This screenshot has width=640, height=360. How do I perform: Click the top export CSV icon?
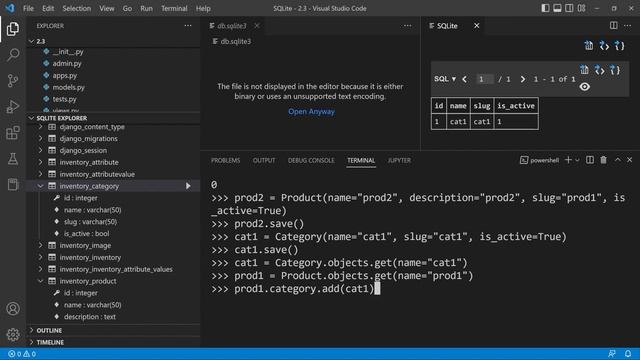[589, 45]
